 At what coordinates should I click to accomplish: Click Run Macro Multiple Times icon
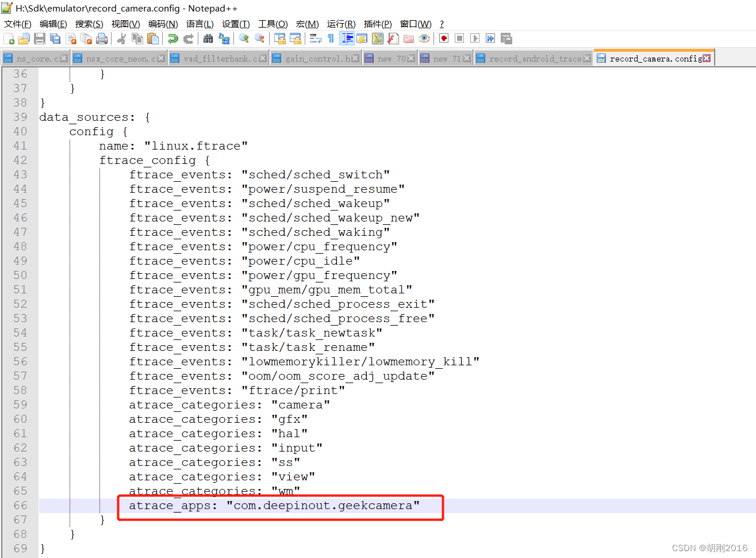(490, 39)
